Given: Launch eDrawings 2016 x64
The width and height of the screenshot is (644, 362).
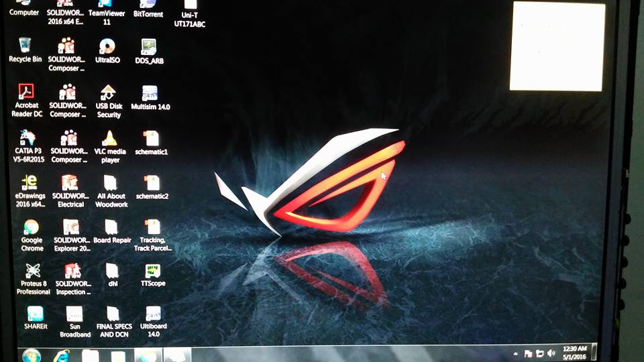Looking at the screenshot, I should (x=30, y=191).
